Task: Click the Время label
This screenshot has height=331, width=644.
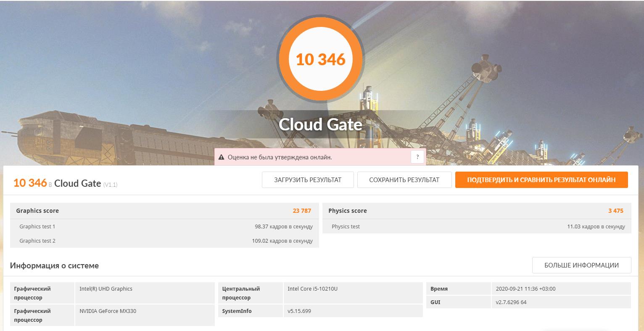Action: point(439,289)
